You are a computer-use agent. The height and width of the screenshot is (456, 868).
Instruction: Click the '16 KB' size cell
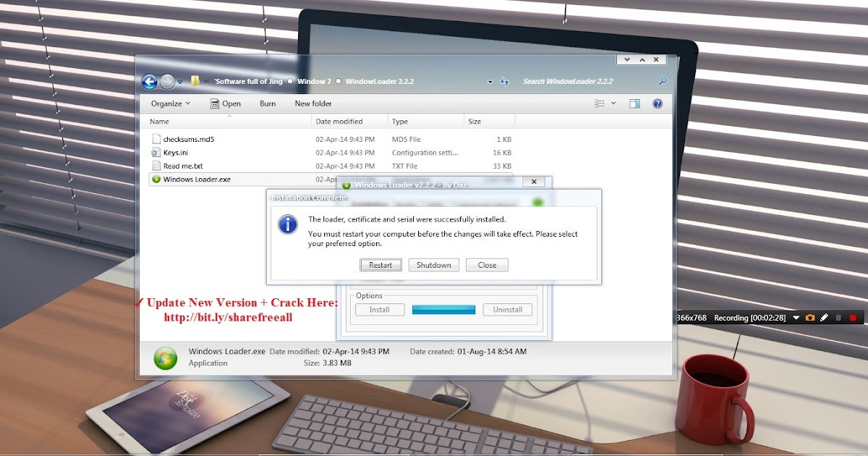pyautogui.click(x=502, y=153)
